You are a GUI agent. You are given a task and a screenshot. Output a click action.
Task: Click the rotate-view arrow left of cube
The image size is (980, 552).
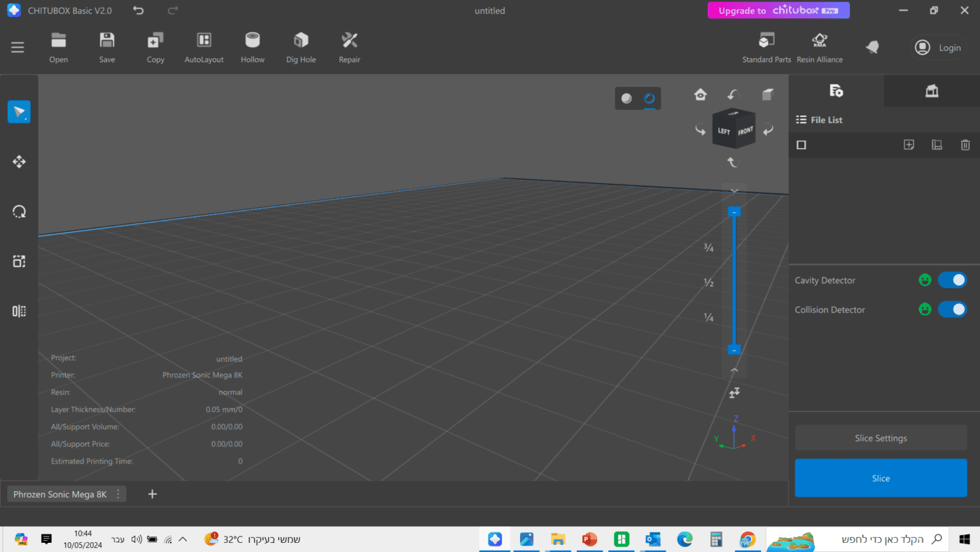pyautogui.click(x=700, y=130)
